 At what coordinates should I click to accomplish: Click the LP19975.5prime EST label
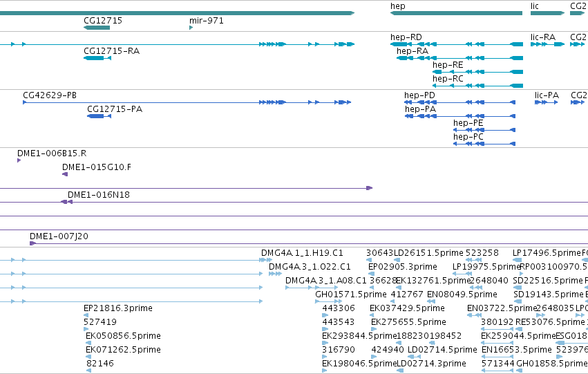tap(486, 267)
